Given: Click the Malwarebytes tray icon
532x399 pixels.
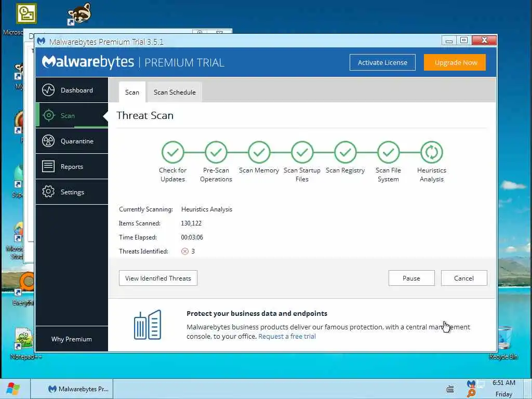Looking at the screenshot, I should pyautogui.click(x=471, y=384).
